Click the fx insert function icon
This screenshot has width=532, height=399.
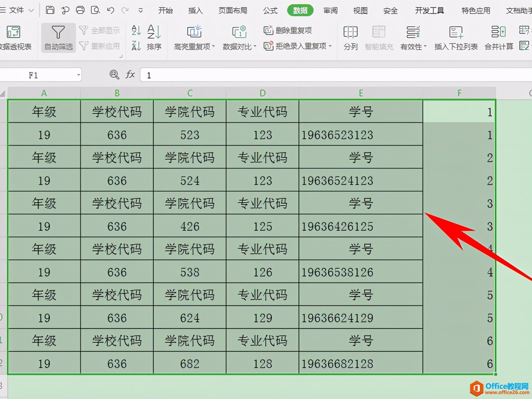coord(130,75)
